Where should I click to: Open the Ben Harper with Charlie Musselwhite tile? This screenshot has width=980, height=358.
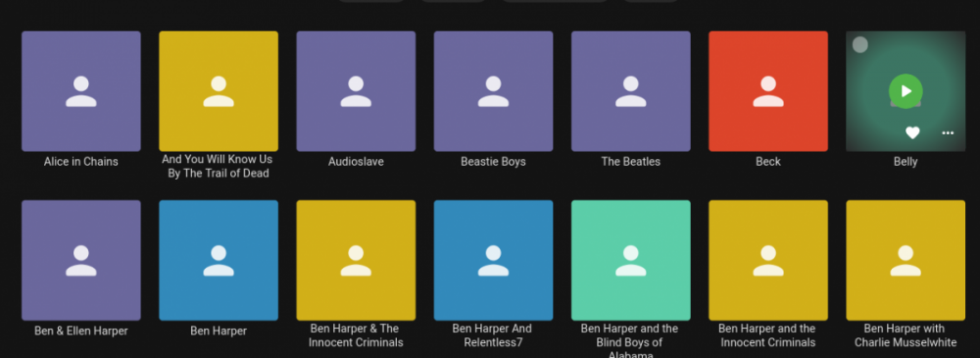[x=906, y=260]
